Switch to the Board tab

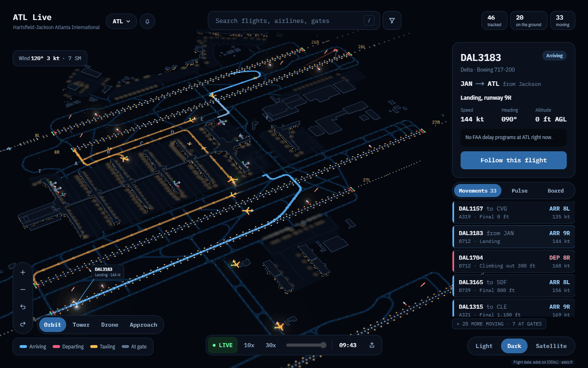tap(555, 191)
